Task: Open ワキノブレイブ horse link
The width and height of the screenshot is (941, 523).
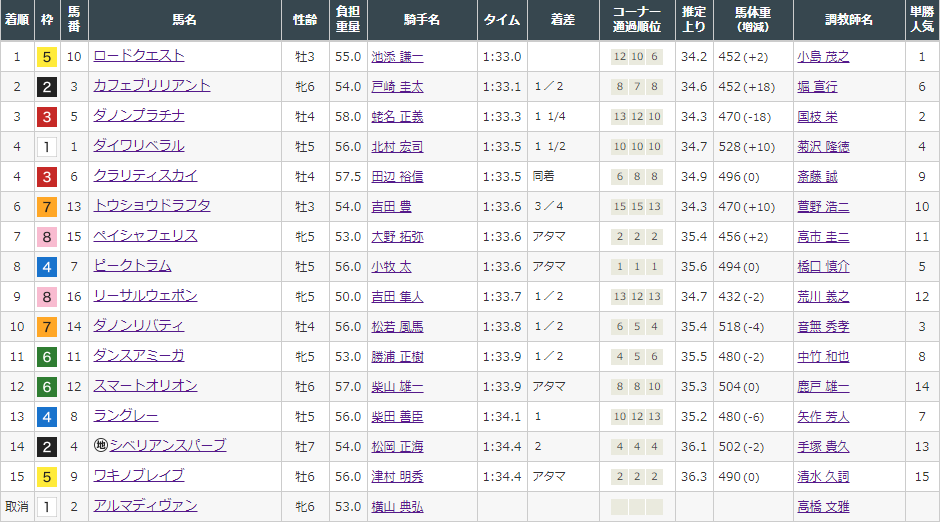Action: tap(139, 476)
